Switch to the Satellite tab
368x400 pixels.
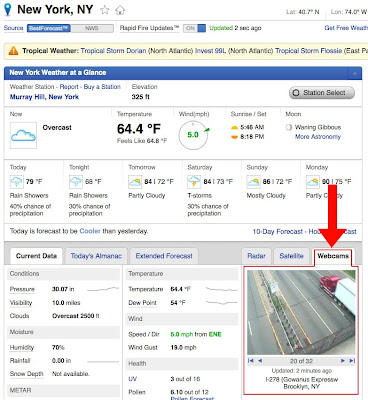[x=291, y=256]
